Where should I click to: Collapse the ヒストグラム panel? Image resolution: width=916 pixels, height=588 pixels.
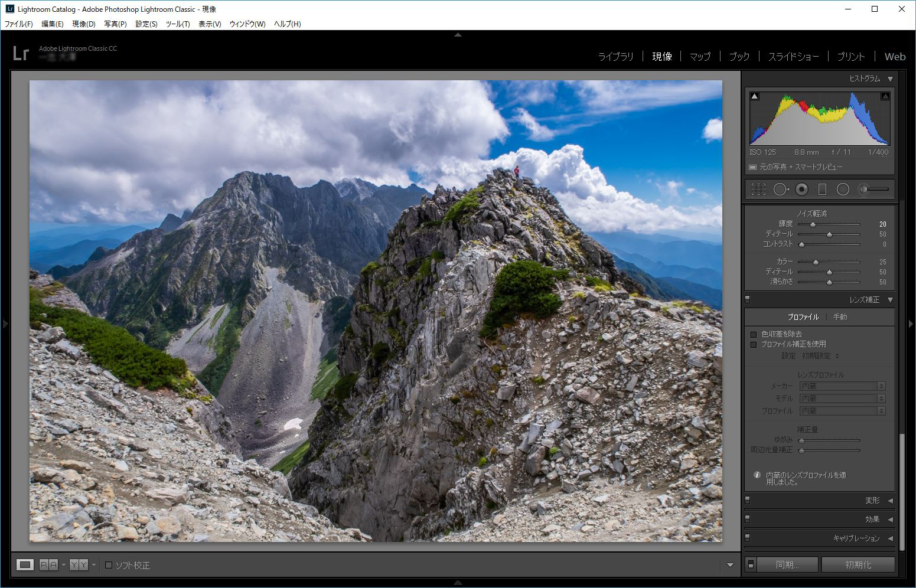point(890,79)
